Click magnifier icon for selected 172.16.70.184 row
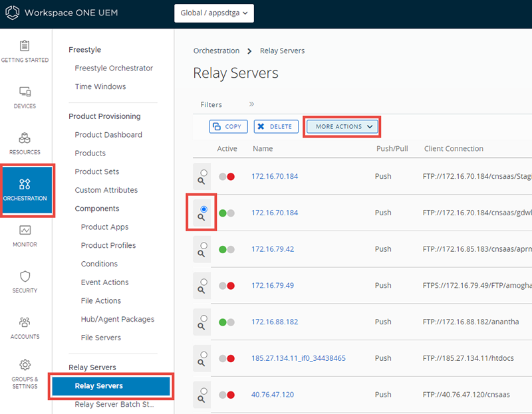 (201, 217)
